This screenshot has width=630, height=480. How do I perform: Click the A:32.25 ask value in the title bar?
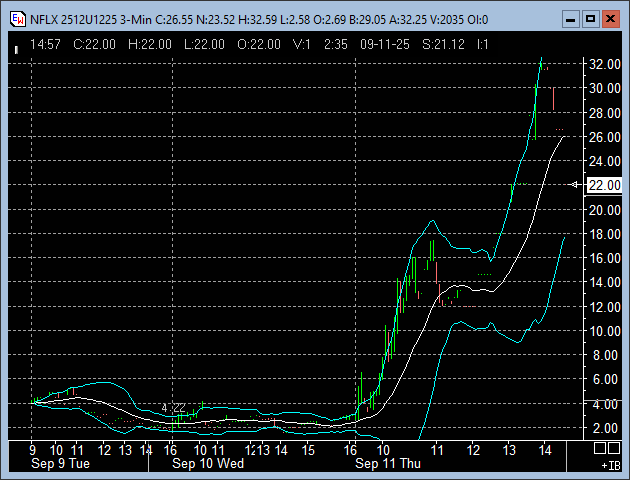click(x=408, y=20)
